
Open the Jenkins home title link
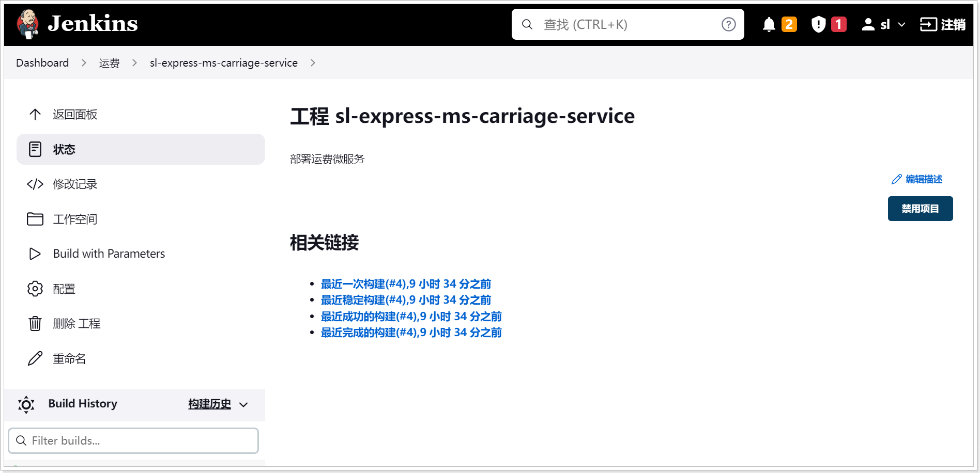pos(93,24)
